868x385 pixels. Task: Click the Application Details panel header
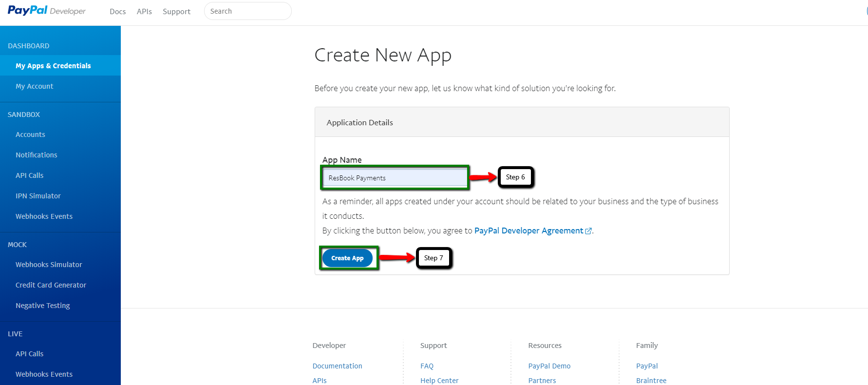pos(522,122)
